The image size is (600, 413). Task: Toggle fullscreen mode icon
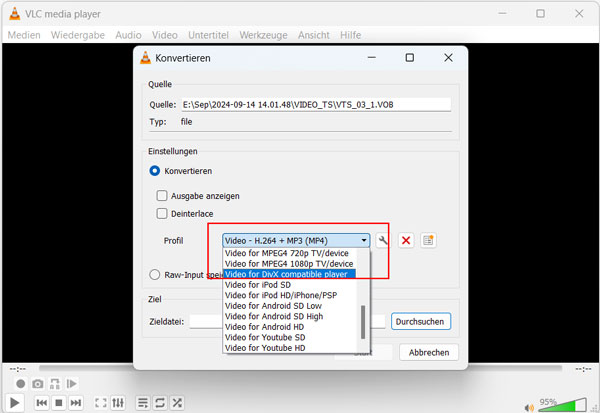pyautogui.click(x=101, y=403)
